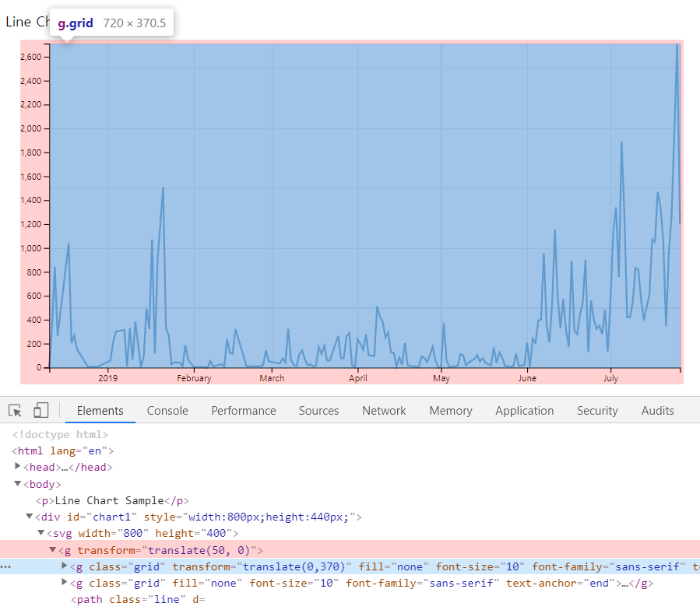700x610 pixels.
Task: Open the Application tab
Action: click(525, 411)
